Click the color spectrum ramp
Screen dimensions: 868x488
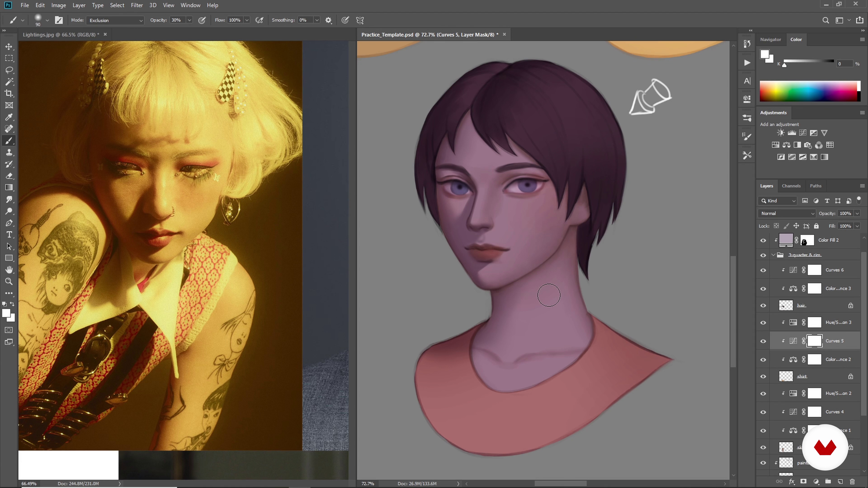[809, 91]
